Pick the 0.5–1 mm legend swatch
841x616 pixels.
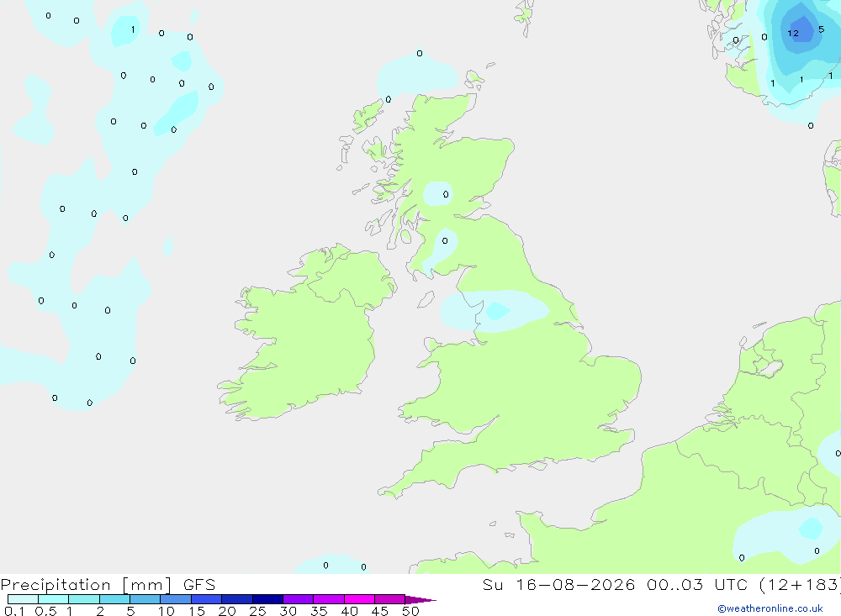point(53,599)
